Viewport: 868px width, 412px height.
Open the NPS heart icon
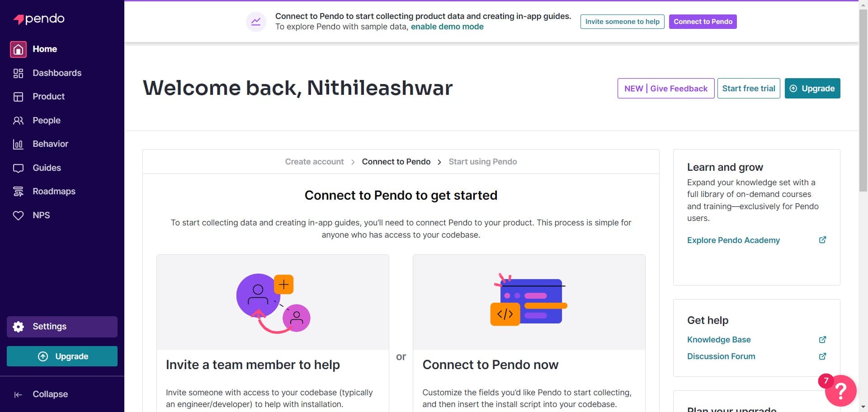click(x=18, y=215)
